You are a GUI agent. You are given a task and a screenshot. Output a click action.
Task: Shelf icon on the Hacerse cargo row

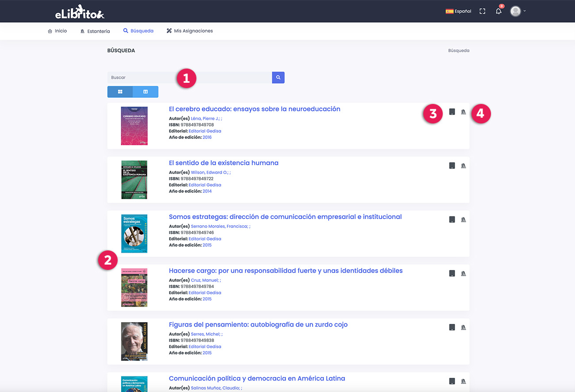point(464,273)
